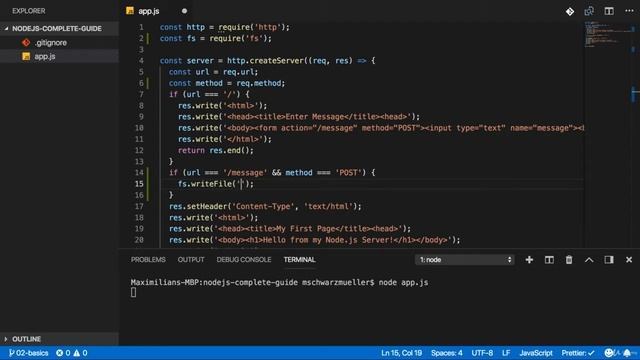Maximize panel with the chevron-up icon

tap(589, 260)
